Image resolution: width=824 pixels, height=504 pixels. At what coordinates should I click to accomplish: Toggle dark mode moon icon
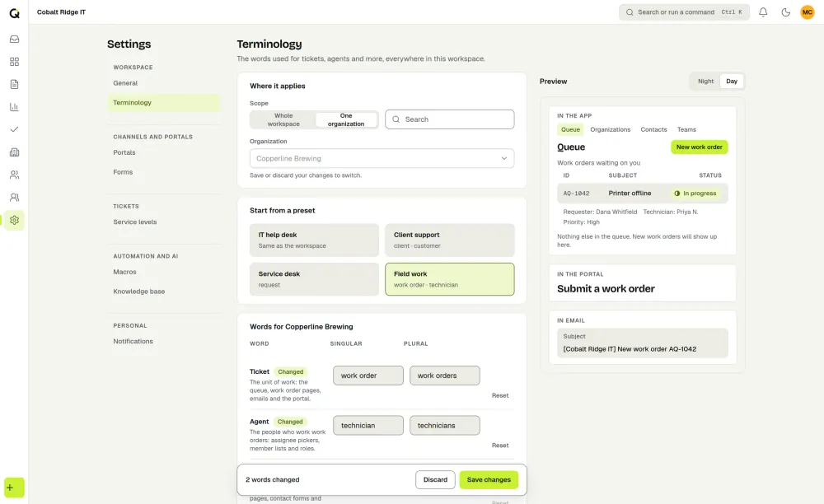pyautogui.click(x=785, y=12)
